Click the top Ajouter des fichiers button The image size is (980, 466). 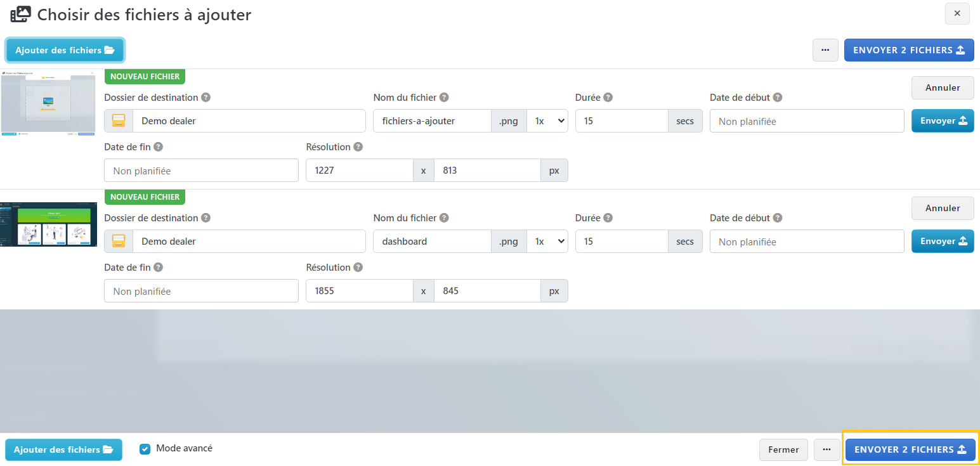(x=65, y=50)
